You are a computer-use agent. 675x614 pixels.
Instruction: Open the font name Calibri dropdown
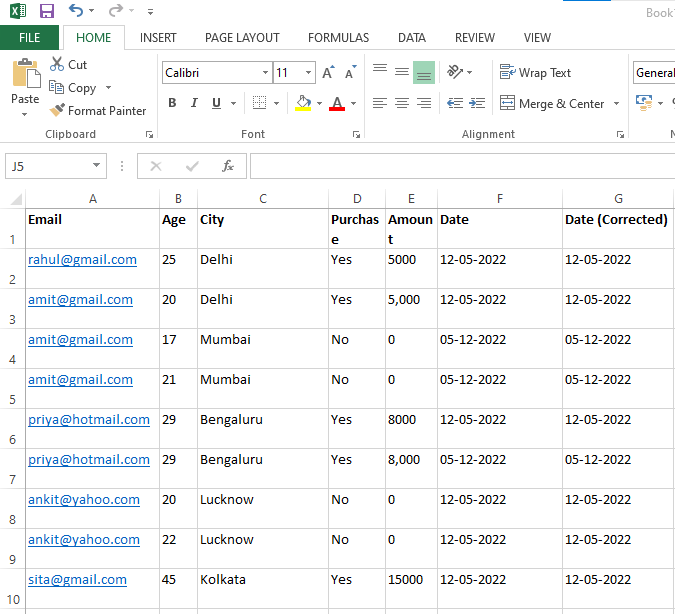(265, 73)
